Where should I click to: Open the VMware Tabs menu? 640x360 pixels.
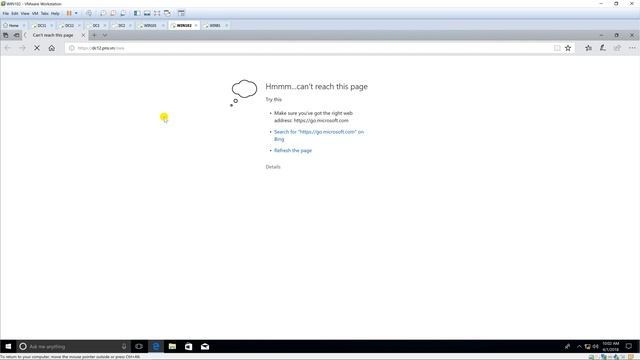click(x=44, y=13)
